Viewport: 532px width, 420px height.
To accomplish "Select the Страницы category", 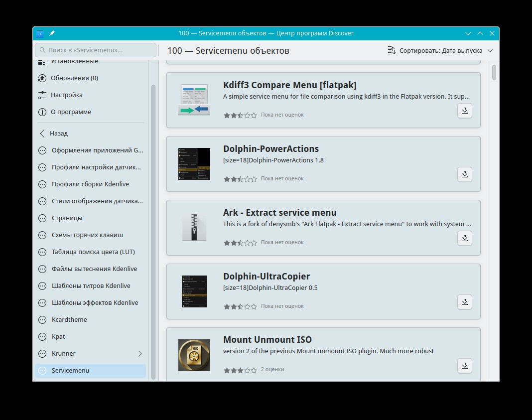I will tap(90, 218).
